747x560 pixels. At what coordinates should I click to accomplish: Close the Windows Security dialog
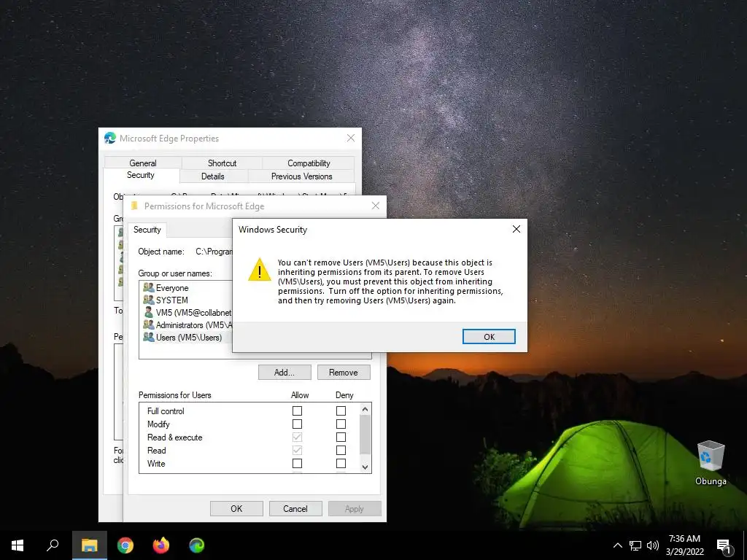tap(516, 229)
